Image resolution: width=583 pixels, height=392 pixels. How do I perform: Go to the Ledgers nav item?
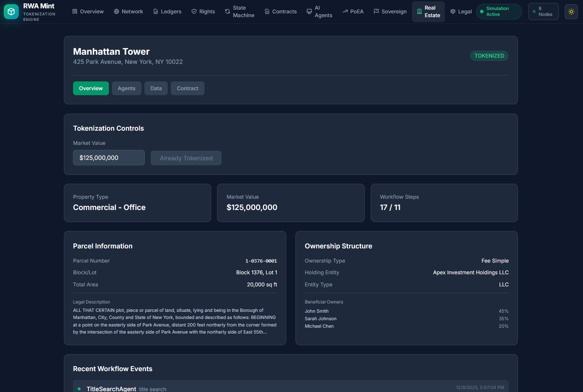[167, 12]
